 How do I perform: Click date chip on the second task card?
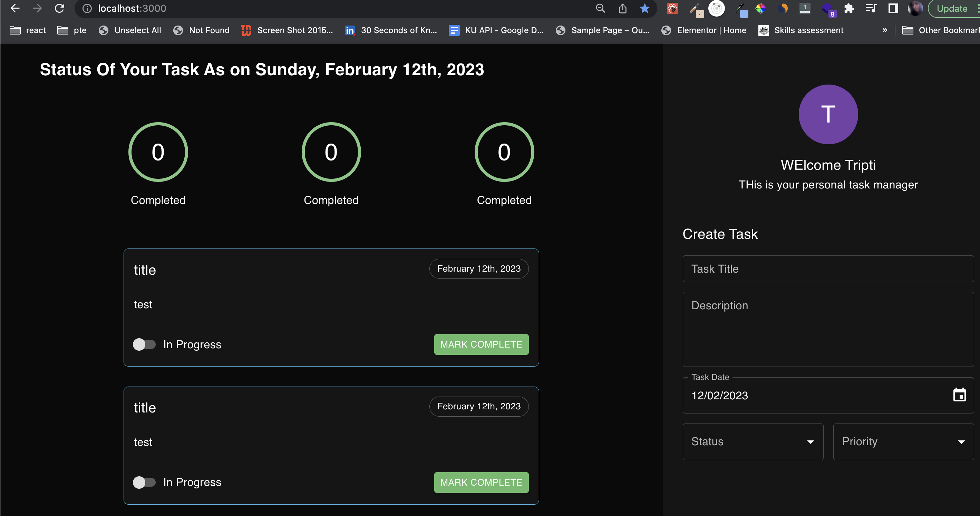click(x=478, y=407)
